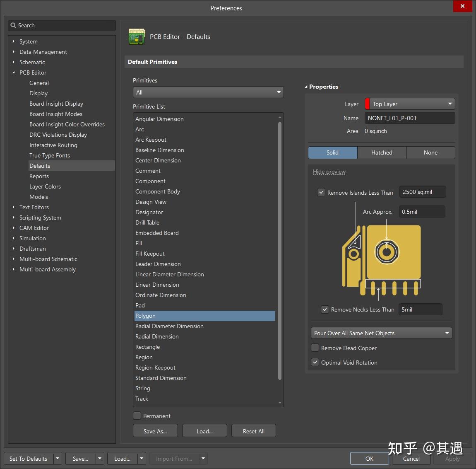Open General under PCB Editor
476x469 pixels.
pyautogui.click(x=39, y=83)
